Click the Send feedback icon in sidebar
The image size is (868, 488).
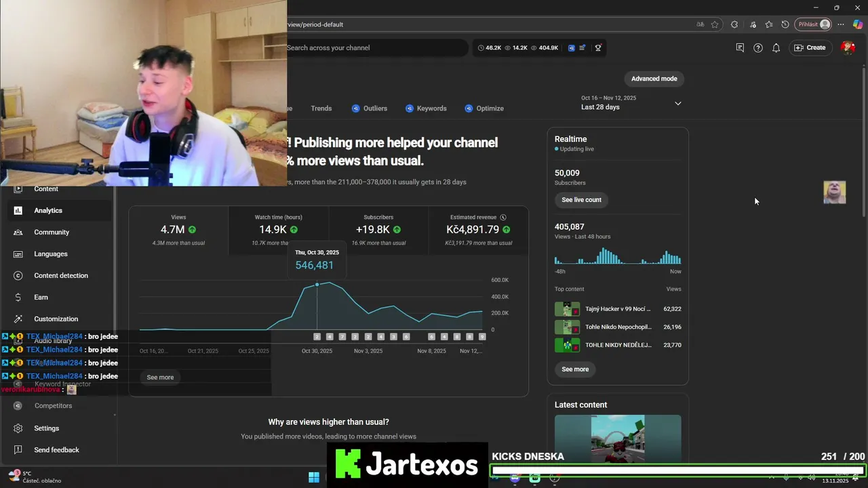pos(18,450)
